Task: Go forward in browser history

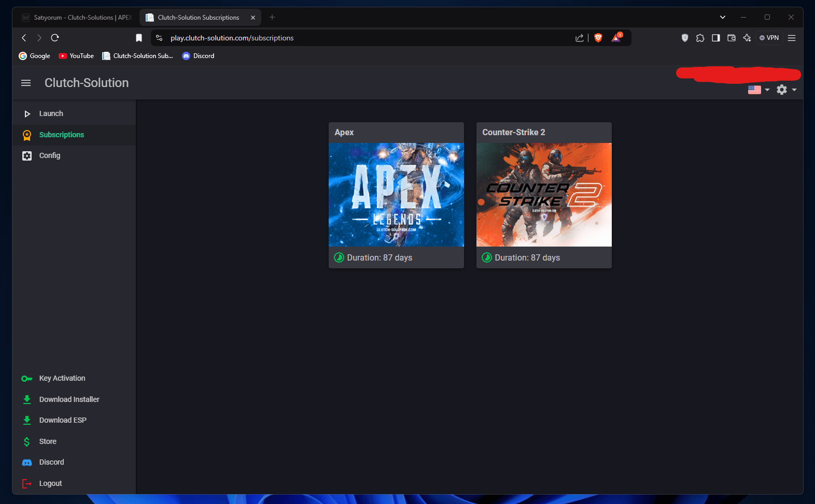Action: click(39, 38)
